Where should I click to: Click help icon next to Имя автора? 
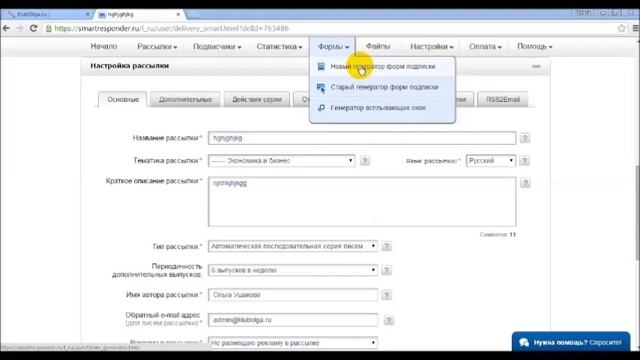[386, 295]
